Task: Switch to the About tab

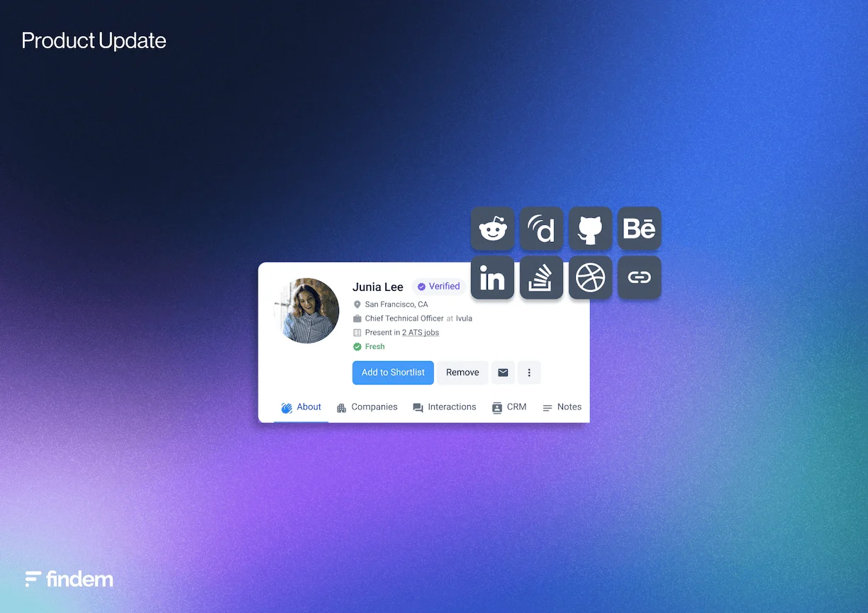Action: point(301,407)
